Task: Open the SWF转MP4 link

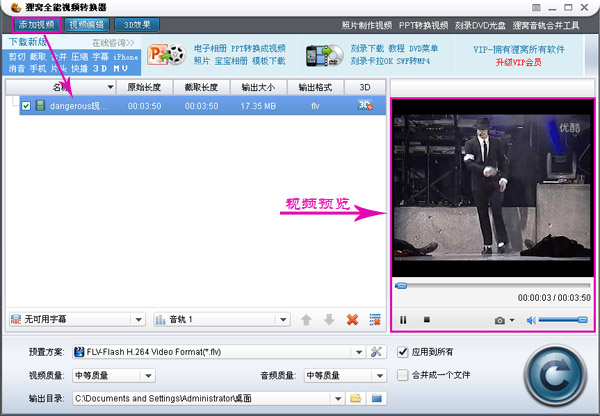Action: [413, 61]
